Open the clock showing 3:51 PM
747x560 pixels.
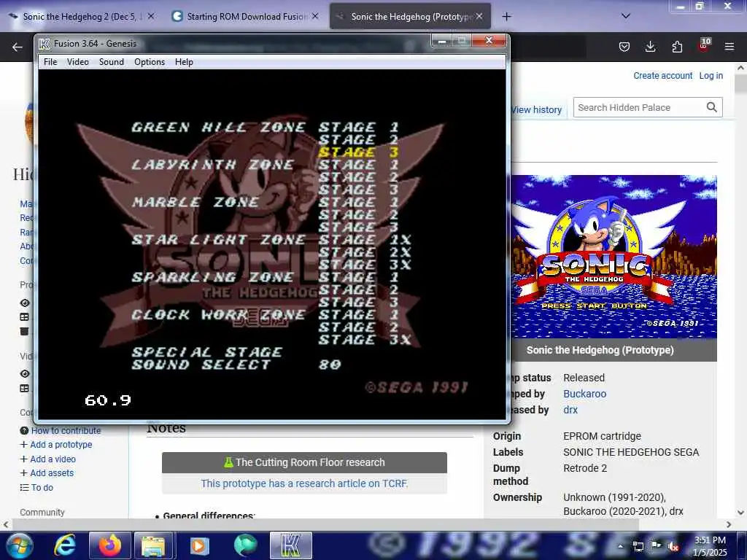point(710,546)
